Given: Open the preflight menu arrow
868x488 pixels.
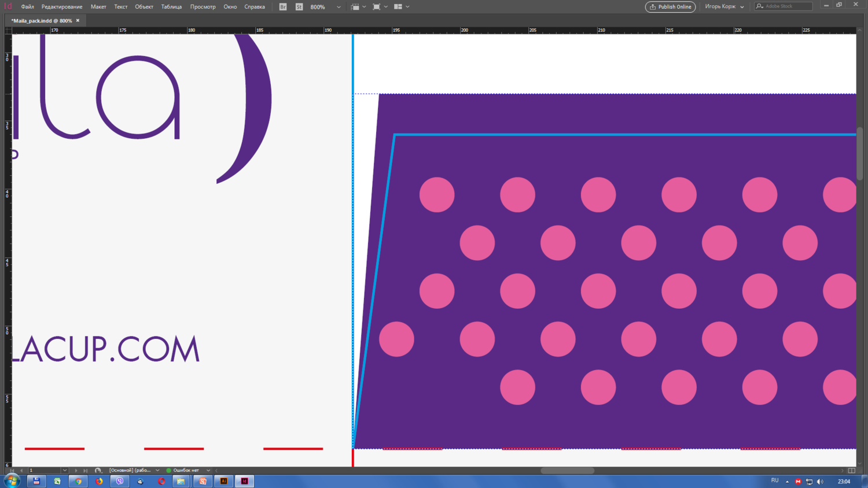Looking at the screenshot, I should [x=208, y=471].
